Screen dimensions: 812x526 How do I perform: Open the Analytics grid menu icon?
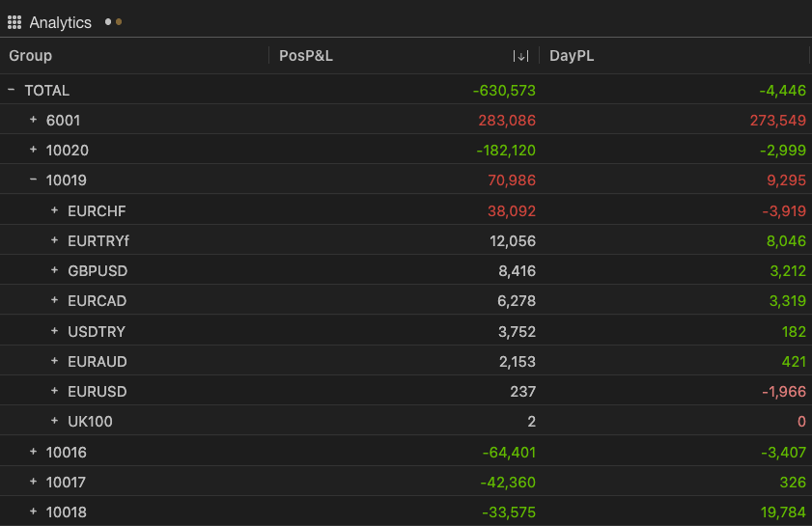tap(14, 22)
